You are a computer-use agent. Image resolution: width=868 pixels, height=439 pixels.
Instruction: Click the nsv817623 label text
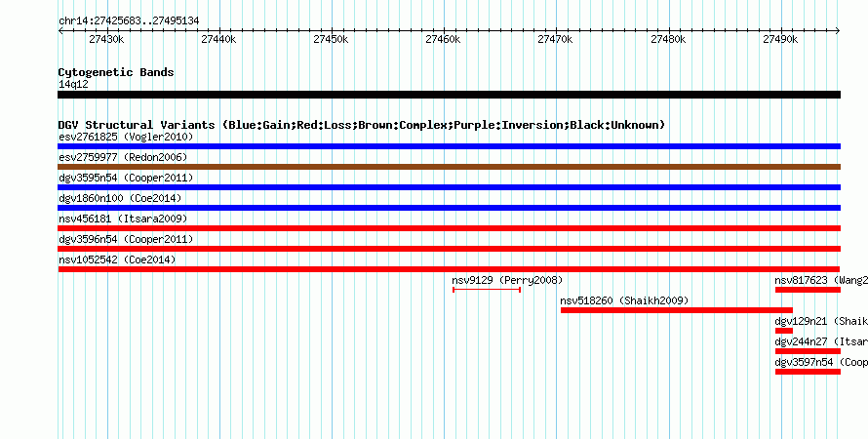[x=801, y=280]
